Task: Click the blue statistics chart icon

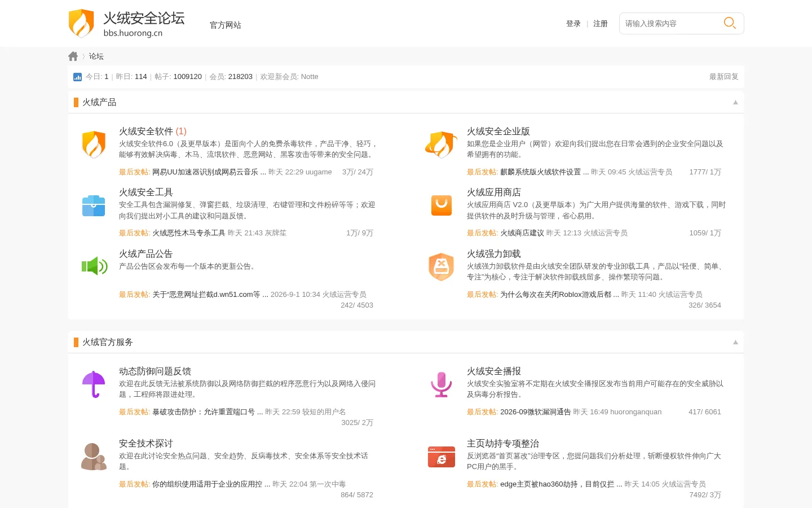Action: tap(78, 77)
